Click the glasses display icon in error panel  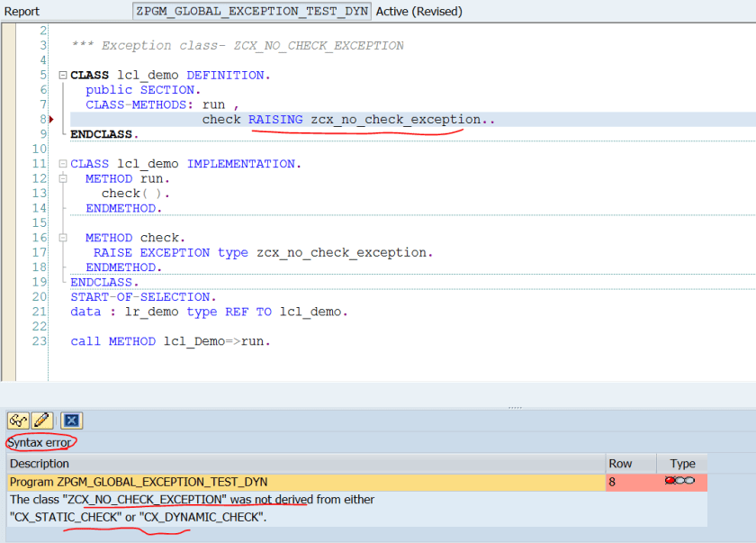(x=18, y=421)
